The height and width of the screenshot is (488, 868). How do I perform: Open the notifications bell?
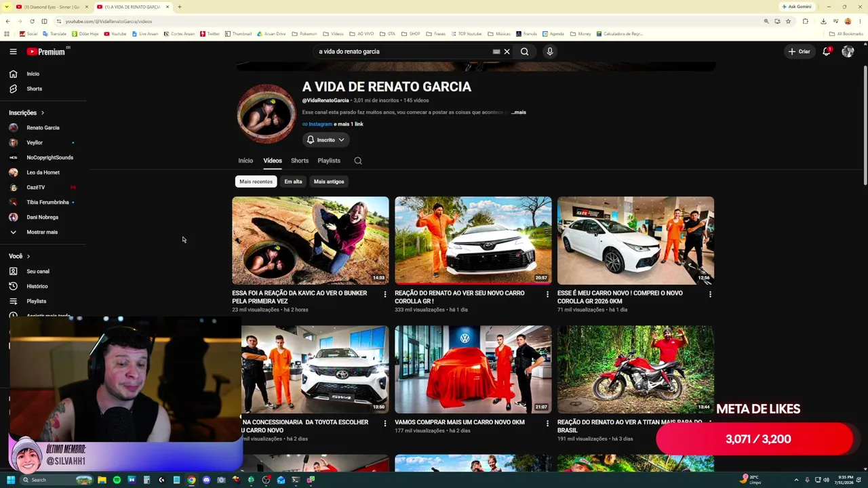827,52
